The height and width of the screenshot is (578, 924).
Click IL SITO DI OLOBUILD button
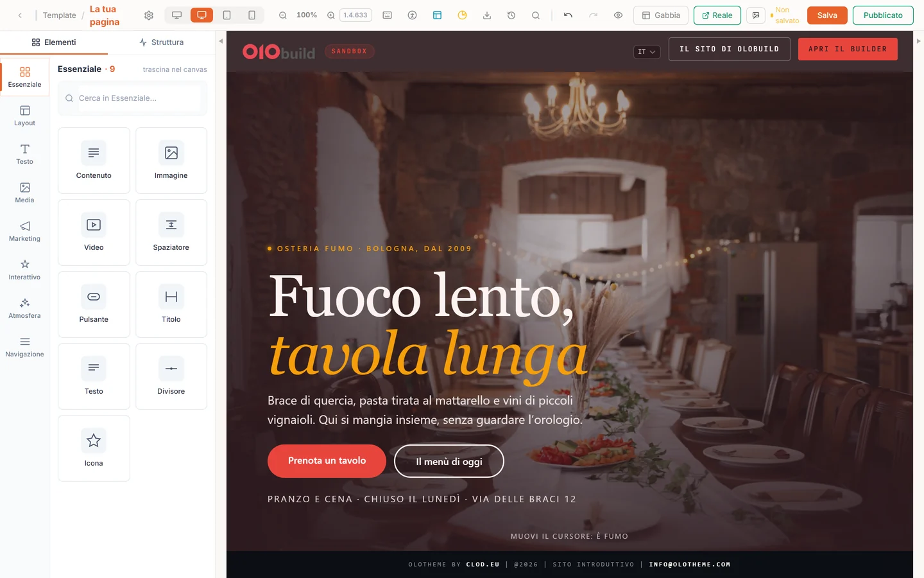coord(730,49)
